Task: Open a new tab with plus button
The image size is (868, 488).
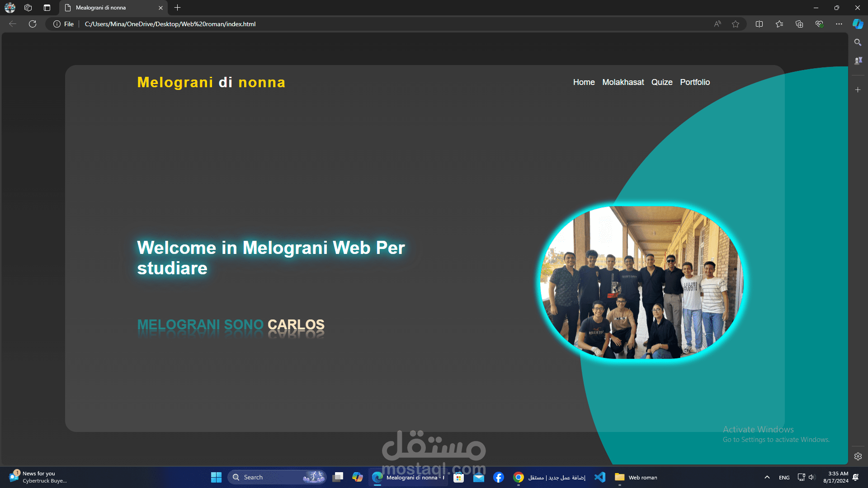Action: point(178,8)
